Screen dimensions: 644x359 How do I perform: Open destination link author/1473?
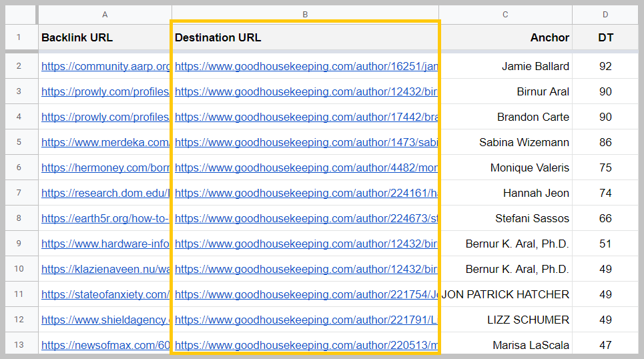click(x=306, y=142)
